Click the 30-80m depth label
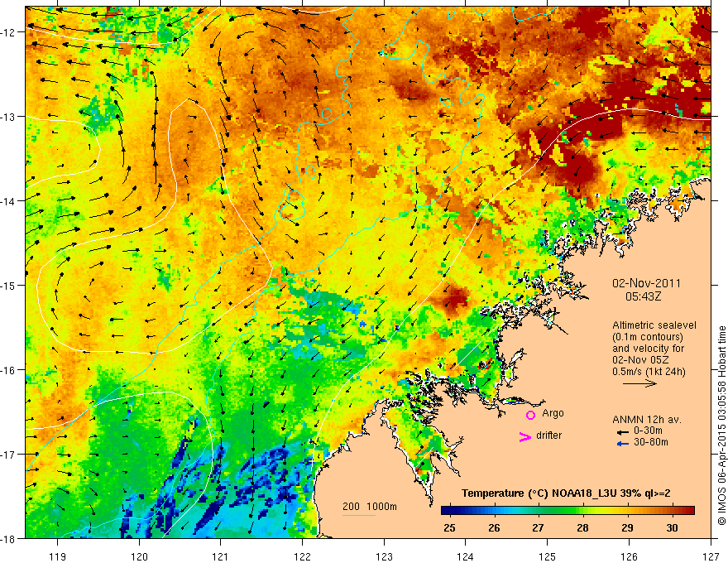The height and width of the screenshot is (563, 728). click(651, 442)
